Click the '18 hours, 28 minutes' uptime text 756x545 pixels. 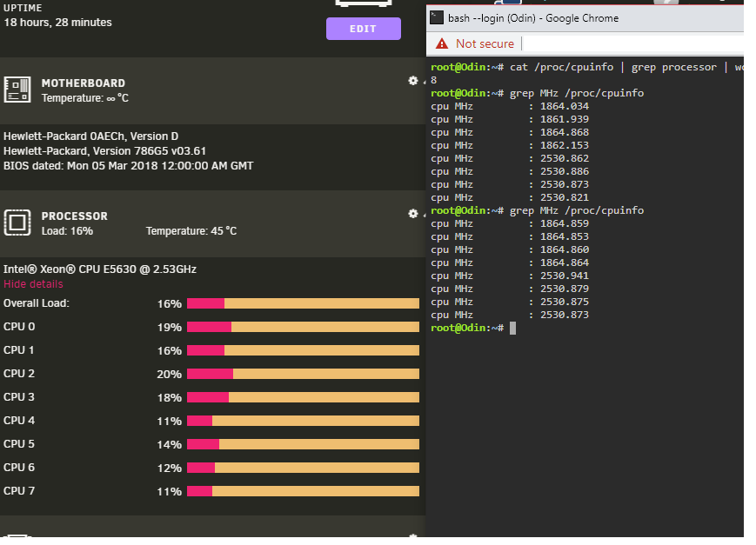point(58,23)
